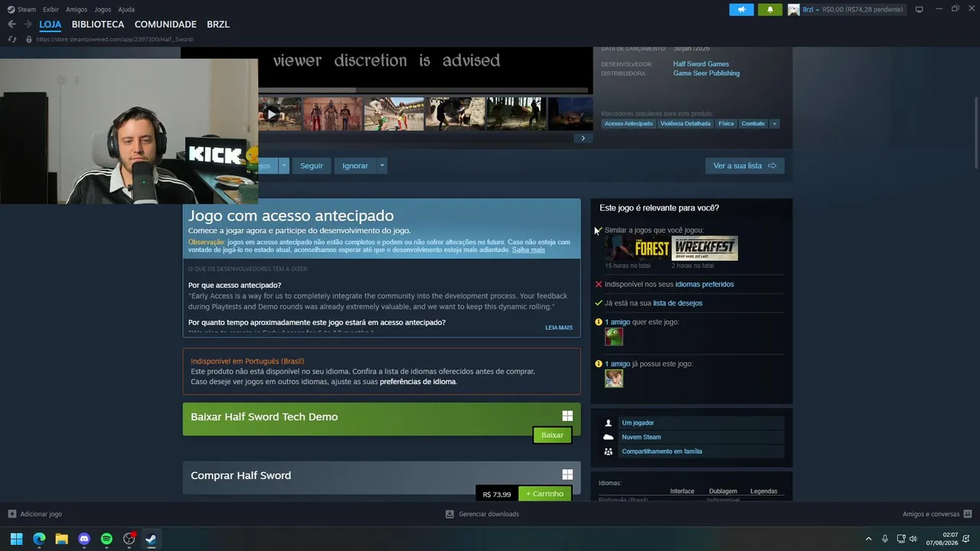Open Discord from the taskbar
Screen dimensions: 980x551
(x=84, y=539)
